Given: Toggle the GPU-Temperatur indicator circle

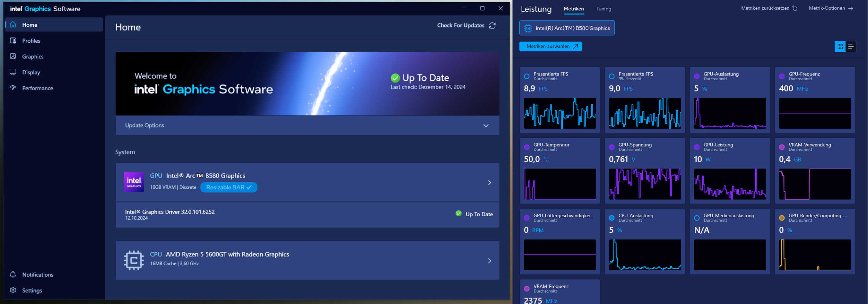Looking at the screenshot, I should coord(527,147).
